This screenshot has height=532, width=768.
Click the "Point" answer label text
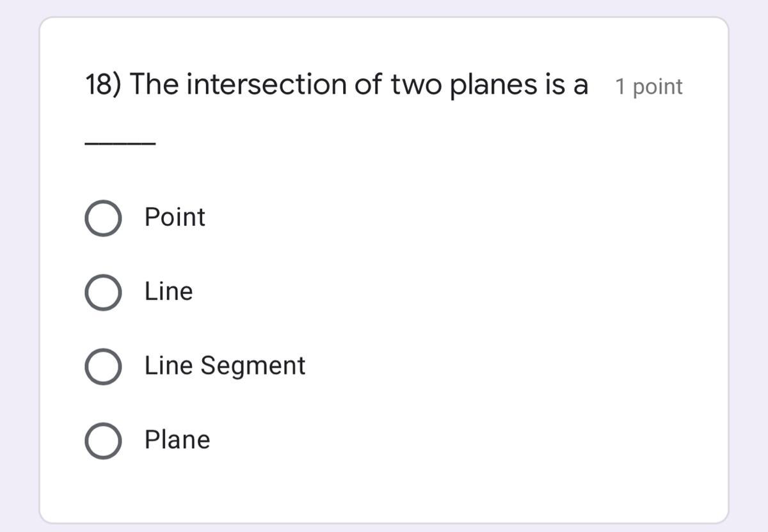point(175,217)
